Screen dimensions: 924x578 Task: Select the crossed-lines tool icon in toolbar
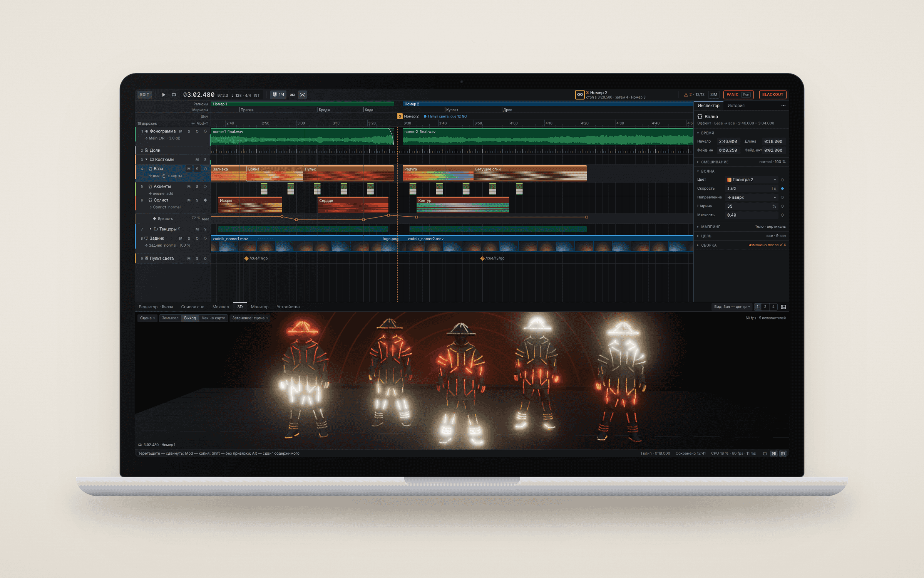pyautogui.click(x=303, y=95)
